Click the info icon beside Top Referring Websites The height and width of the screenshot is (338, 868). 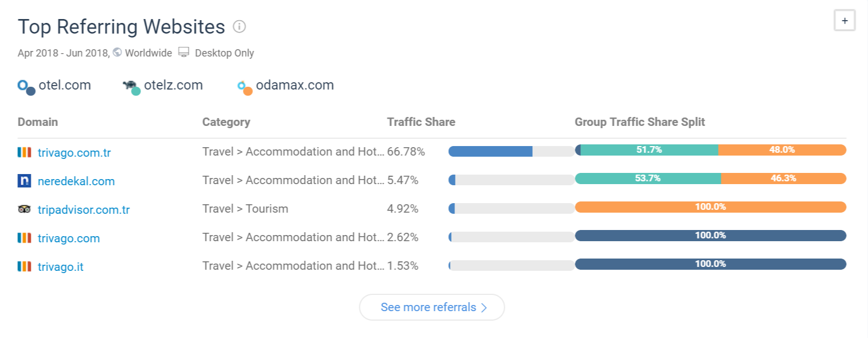point(240,26)
